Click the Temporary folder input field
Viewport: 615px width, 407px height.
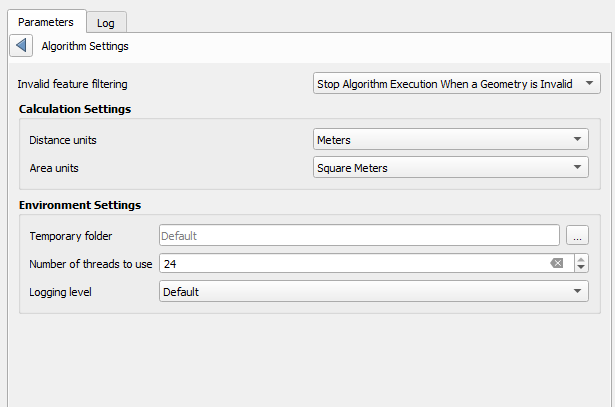[x=358, y=236]
